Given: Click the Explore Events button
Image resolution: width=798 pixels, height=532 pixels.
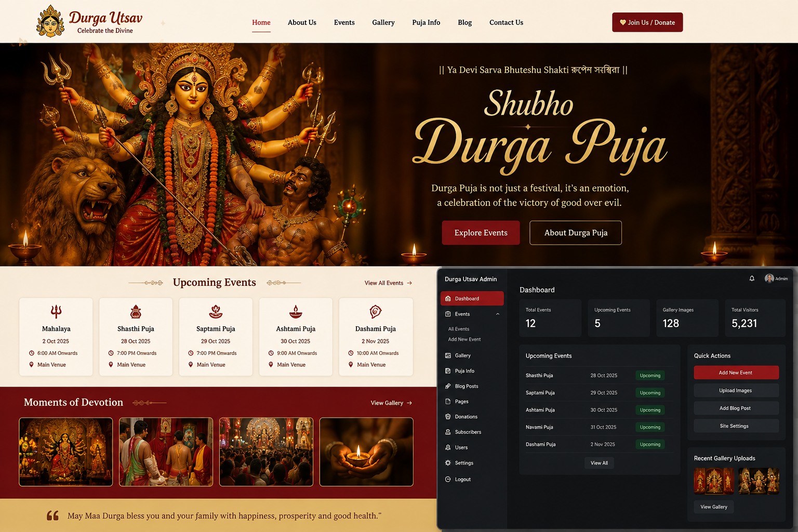Looking at the screenshot, I should (x=481, y=233).
